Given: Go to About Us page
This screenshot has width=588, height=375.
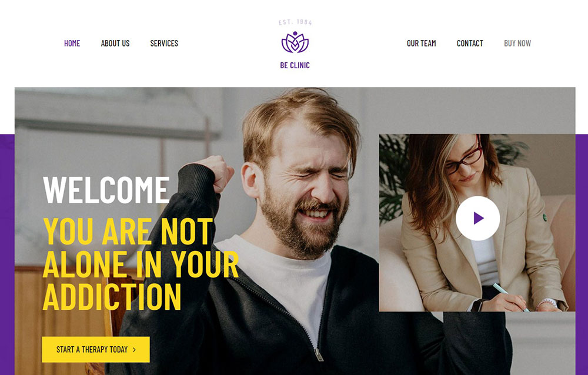Looking at the screenshot, I should click(115, 43).
